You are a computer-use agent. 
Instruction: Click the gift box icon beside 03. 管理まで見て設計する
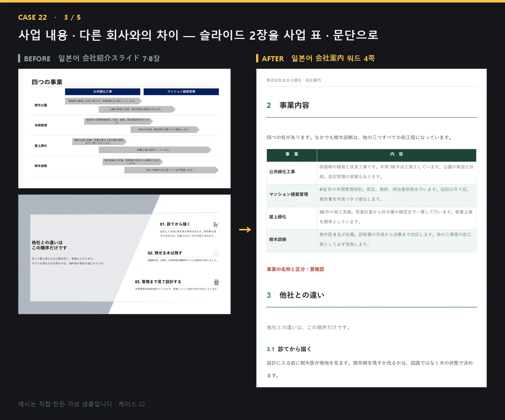click(216, 282)
